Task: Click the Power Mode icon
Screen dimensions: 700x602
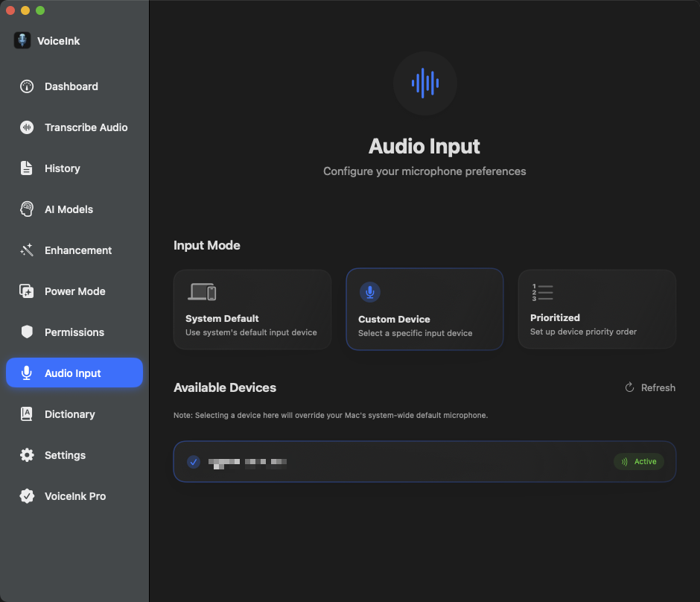Action: point(27,291)
